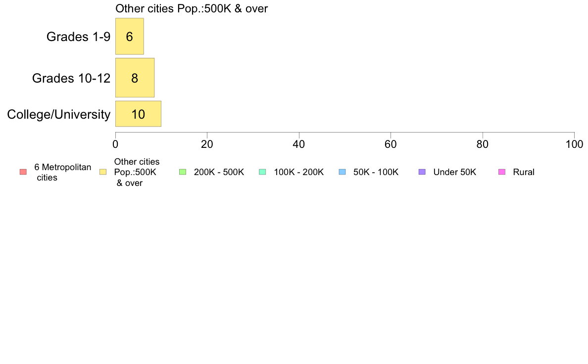Click the pink Rural legend swatch

click(502, 172)
